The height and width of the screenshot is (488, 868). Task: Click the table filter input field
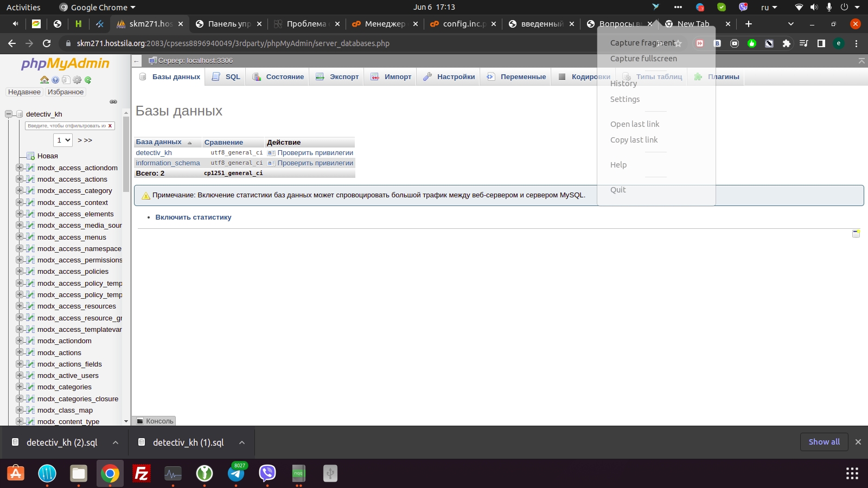(66, 126)
